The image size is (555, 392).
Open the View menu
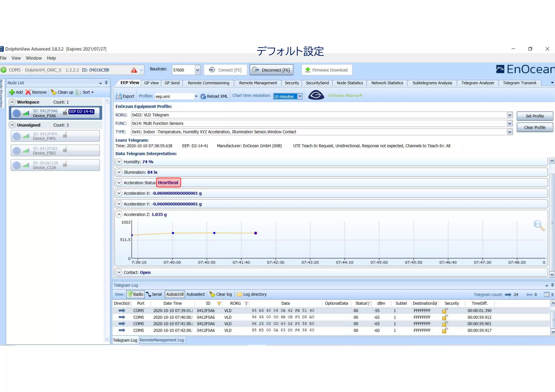coord(16,58)
